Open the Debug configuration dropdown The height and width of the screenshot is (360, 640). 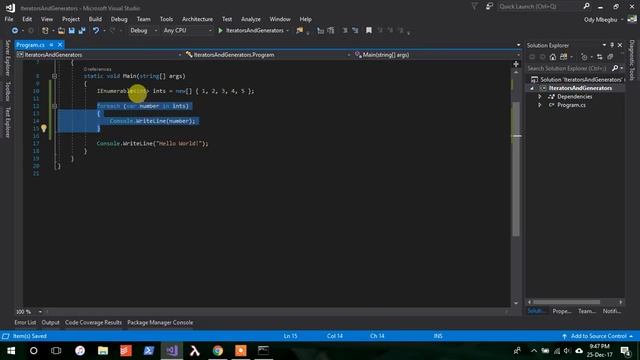143,31
